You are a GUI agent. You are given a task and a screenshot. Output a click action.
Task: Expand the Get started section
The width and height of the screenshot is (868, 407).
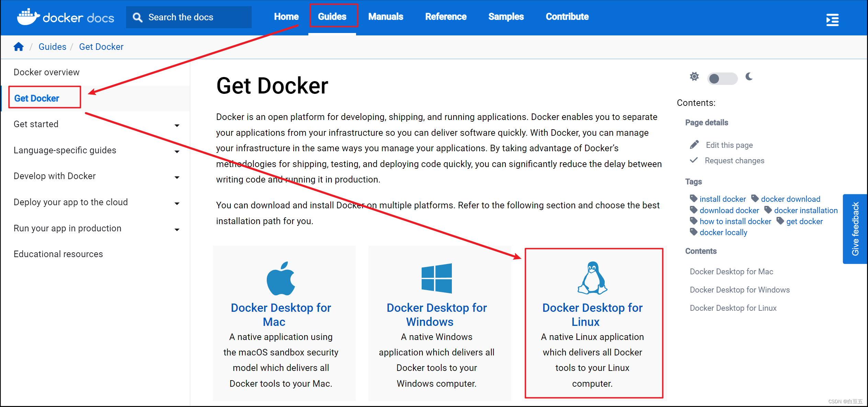point(177,125)
